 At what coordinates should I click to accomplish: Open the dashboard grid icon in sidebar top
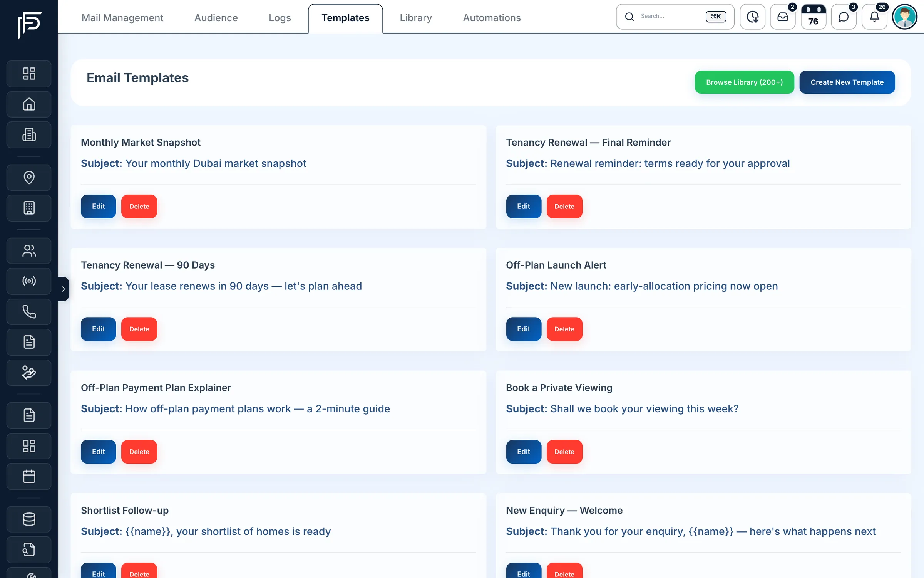pos(29,74)
